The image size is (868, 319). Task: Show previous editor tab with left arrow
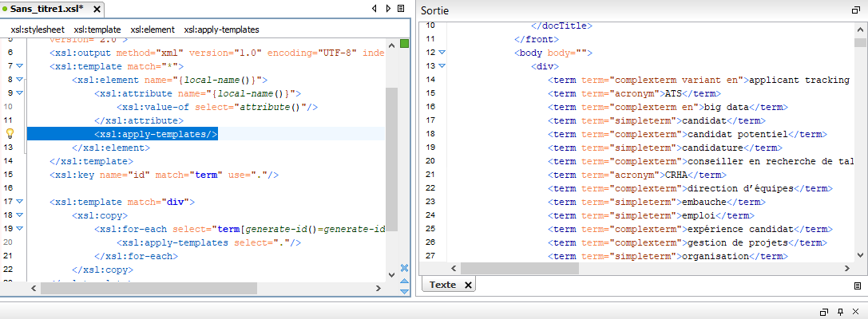(375, 9)
